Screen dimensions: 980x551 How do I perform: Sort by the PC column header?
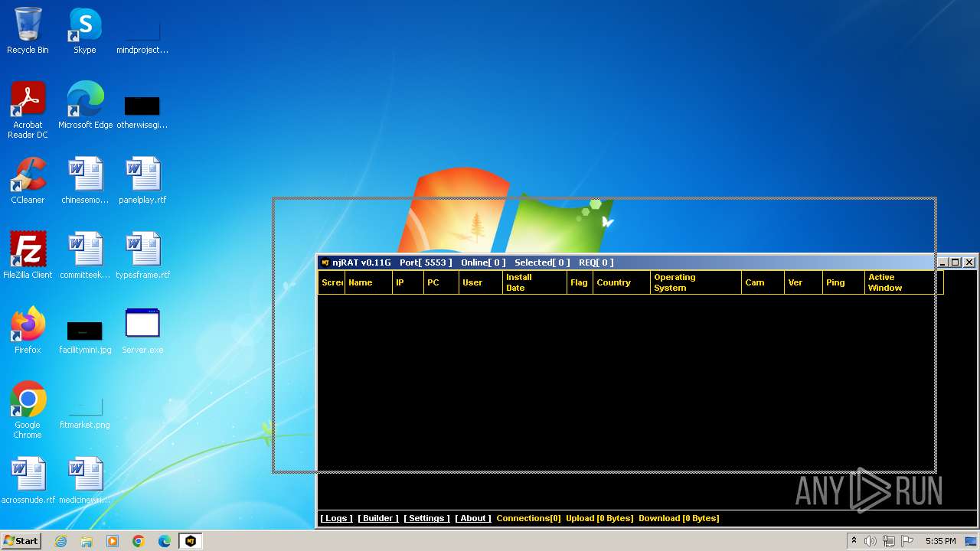[441, 282]
